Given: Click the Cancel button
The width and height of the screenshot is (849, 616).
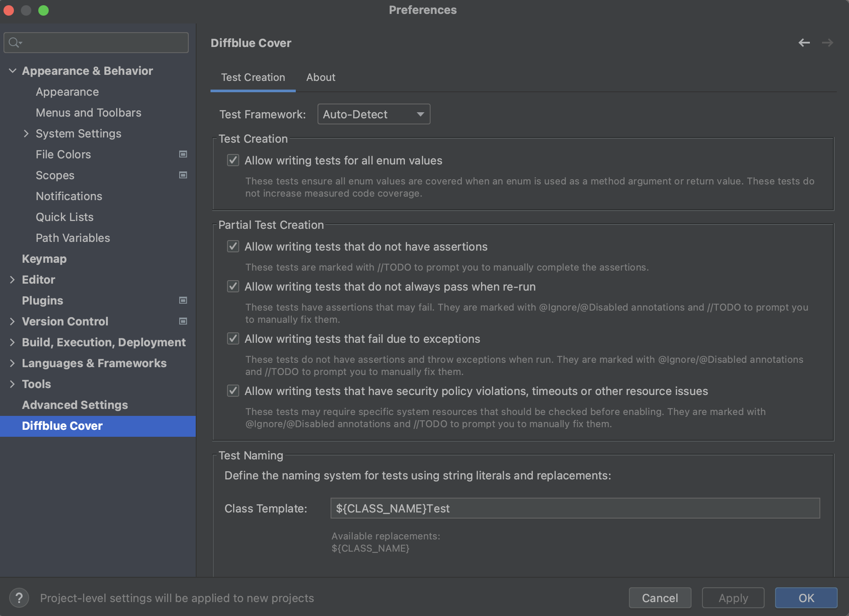Looking at the screenshot, I should [x=659, y=598].
